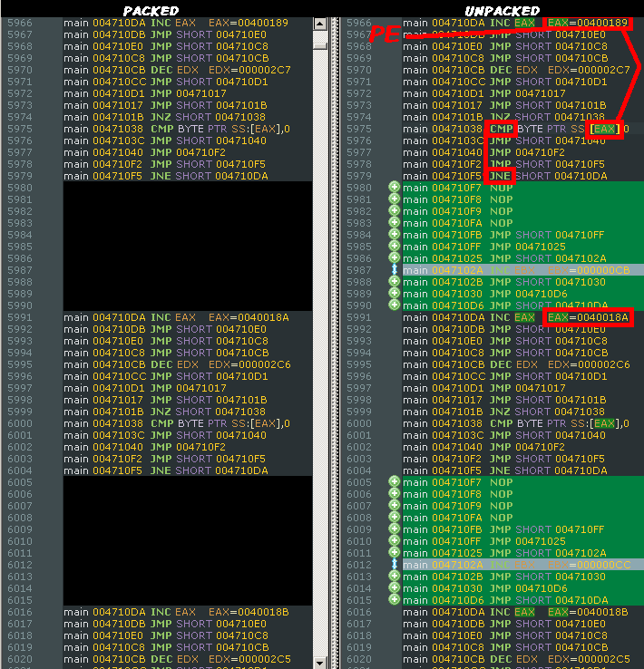Click the green plus icon on line 6013
This screenshot has height=669, width=644.
(x=395, y=577)
